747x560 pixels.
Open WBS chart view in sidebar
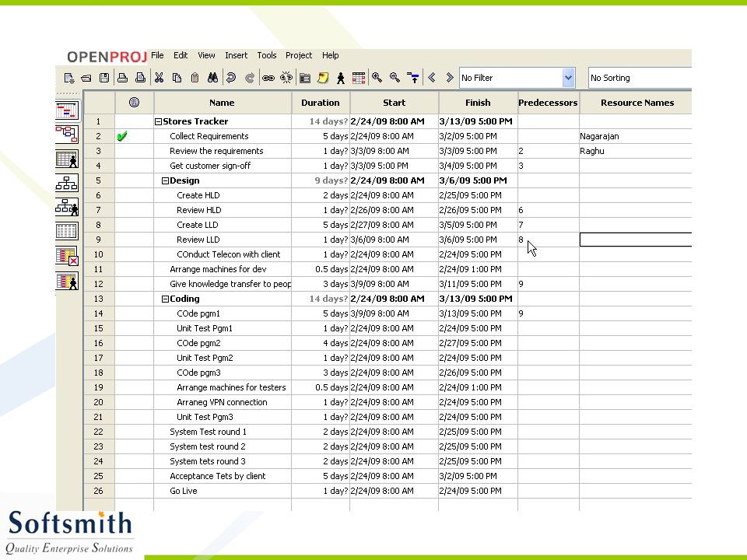[67, 183]
